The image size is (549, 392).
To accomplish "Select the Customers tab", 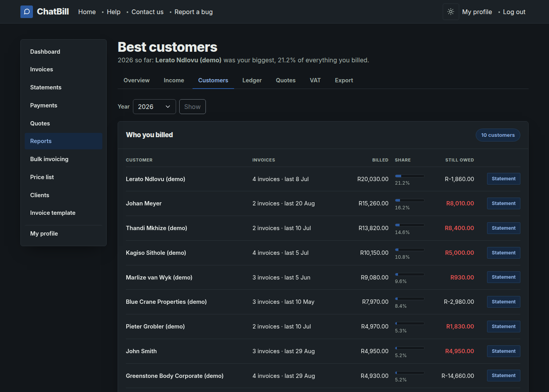I will [x=213, y=80].
